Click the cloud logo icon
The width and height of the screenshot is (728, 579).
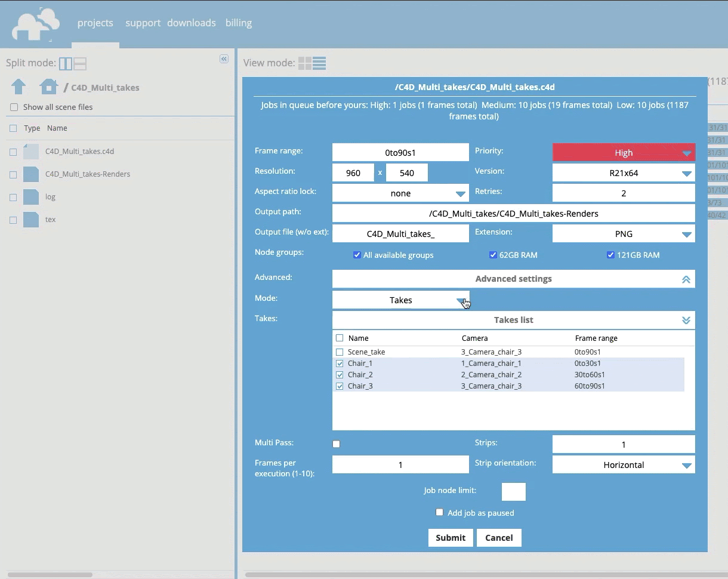(37, 24)
